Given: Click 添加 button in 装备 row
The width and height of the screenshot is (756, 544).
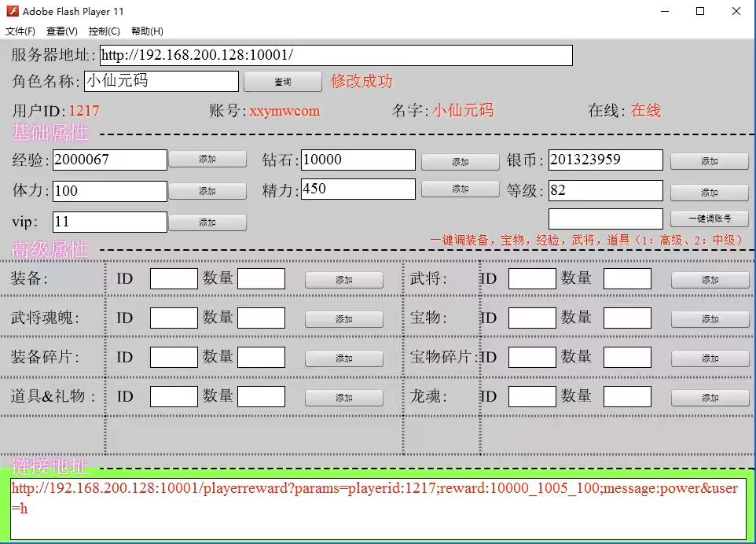Looking at the screenshot, I should [344, 280].
